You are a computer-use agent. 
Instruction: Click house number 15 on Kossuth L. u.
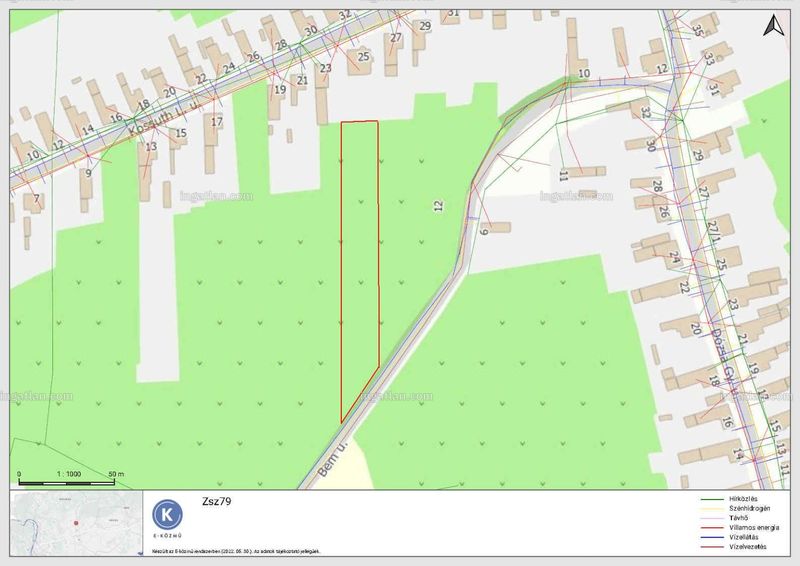(x=181, y=133)
